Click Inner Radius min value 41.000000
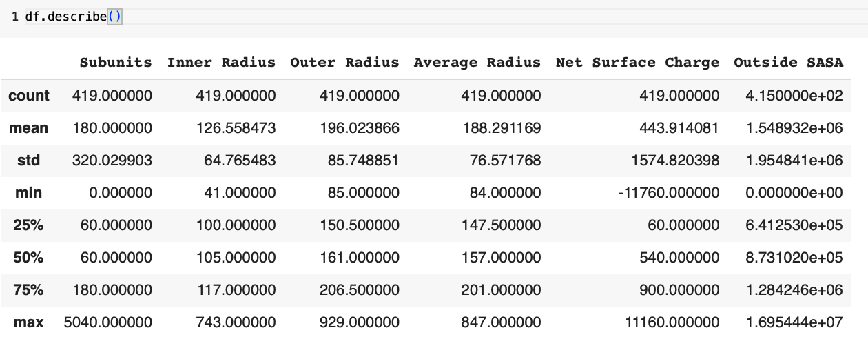 240,193
